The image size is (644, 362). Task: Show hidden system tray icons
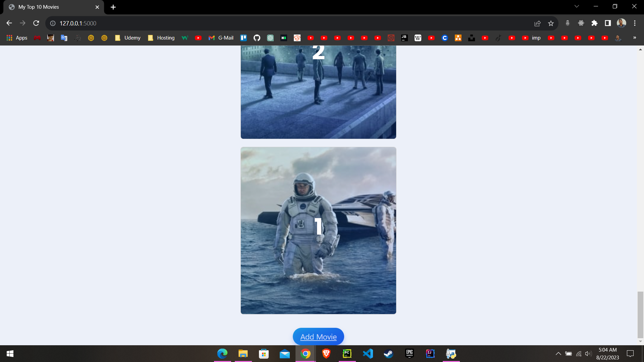point(558,354)
